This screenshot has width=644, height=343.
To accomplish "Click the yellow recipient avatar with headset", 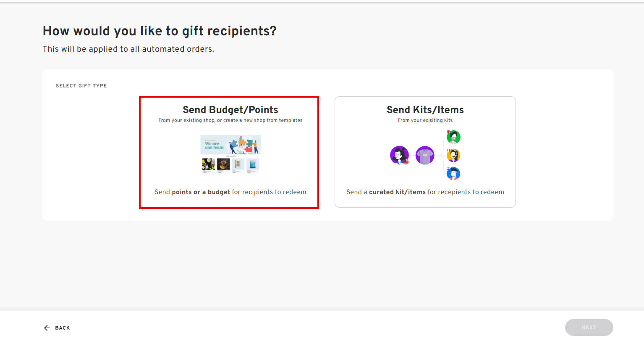I will pos(453,155).
